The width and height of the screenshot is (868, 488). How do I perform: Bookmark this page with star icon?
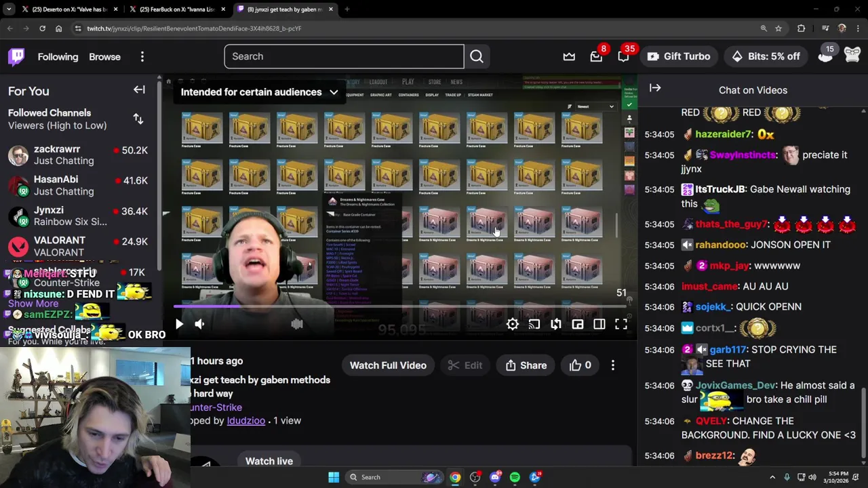pyautogui.click(x=778, y=28)
